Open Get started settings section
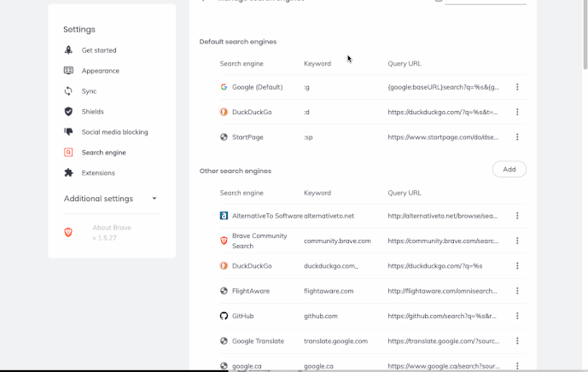This screenshot has width=588, height=372. point(99,50)
